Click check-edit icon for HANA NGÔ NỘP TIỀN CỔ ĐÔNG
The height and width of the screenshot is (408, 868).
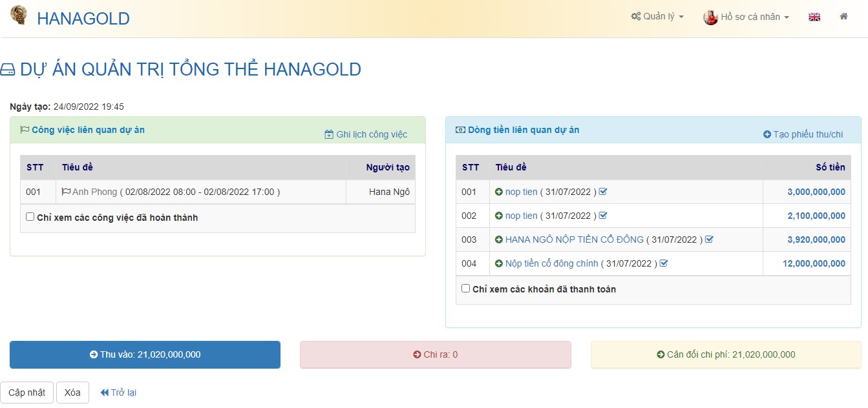pyautogui.click(x=709, y=240)
